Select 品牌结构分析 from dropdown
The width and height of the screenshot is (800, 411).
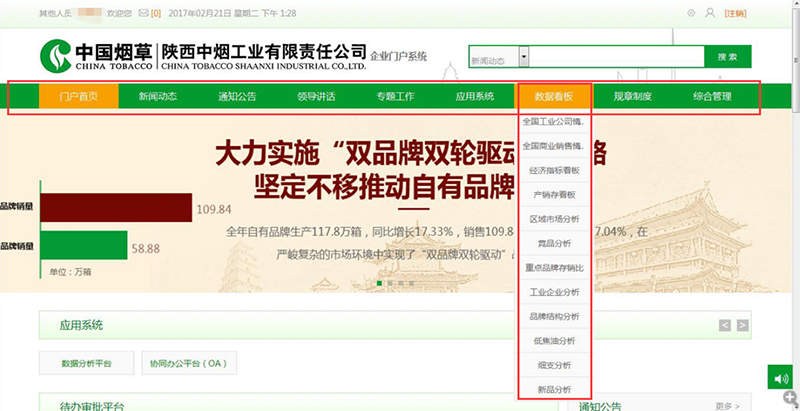click(554, 316)
